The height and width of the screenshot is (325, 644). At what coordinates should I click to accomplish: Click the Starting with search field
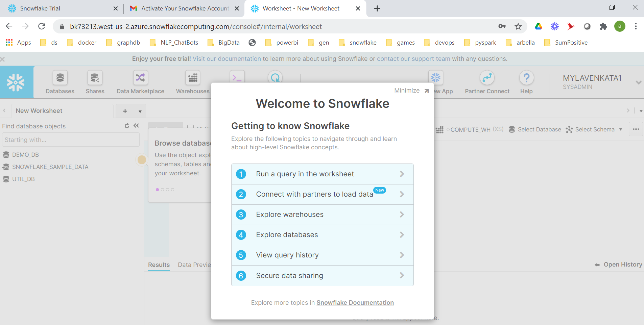pos(70,140)
